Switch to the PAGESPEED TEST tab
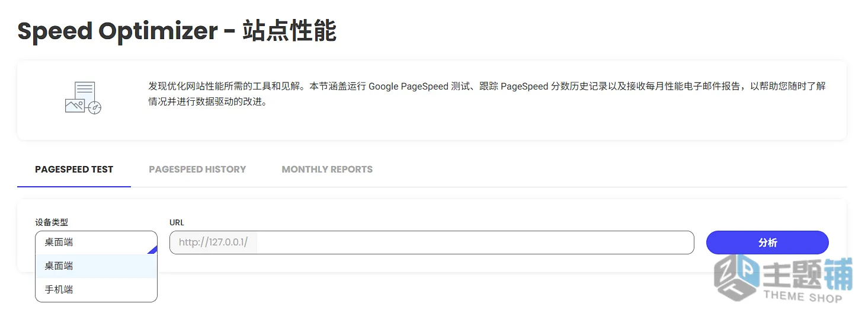The height and width of the screenshot is (319, 868). [x=74, y=170]
